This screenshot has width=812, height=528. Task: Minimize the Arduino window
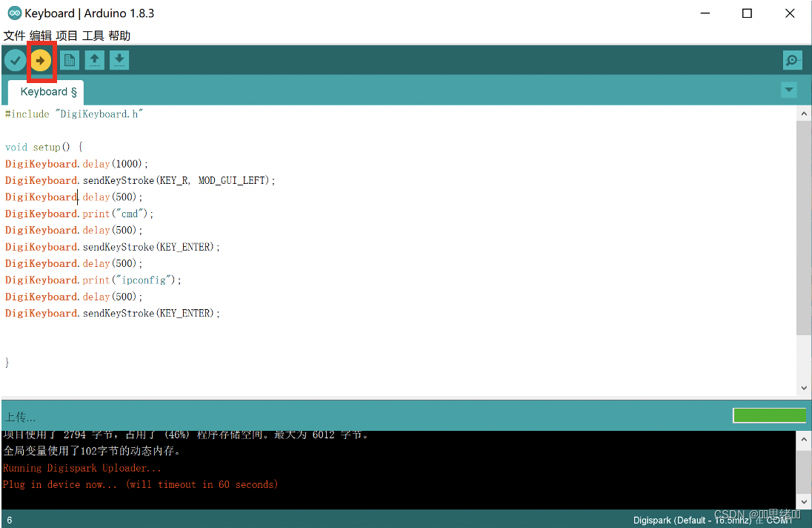[705, 13]
